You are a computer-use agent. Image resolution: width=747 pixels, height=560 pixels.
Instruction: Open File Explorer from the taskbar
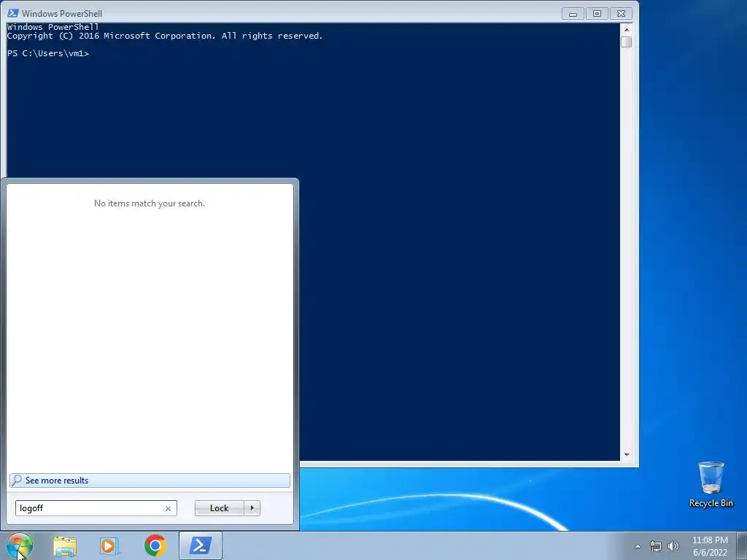[x=65, y=545]
